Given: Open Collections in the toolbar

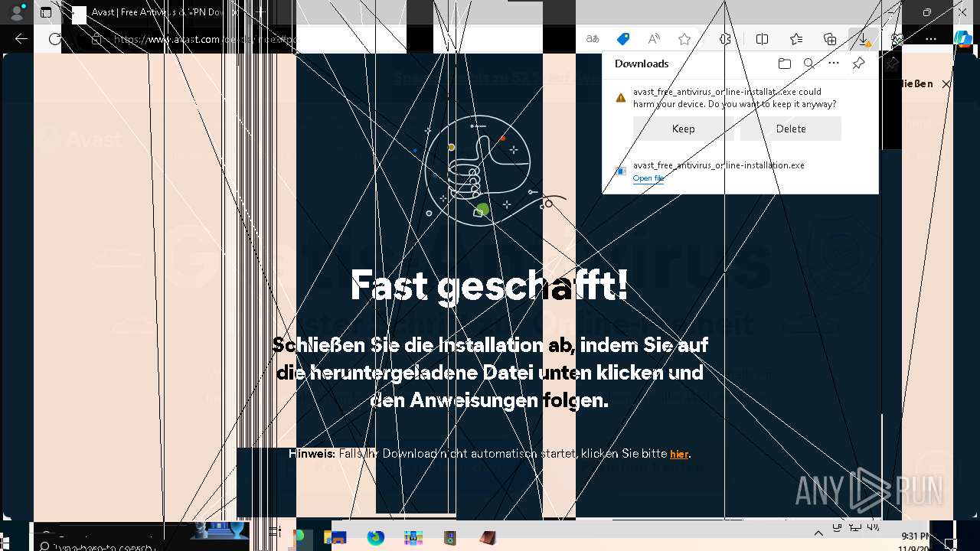Looking at the screenshot, I should (830, 39).
